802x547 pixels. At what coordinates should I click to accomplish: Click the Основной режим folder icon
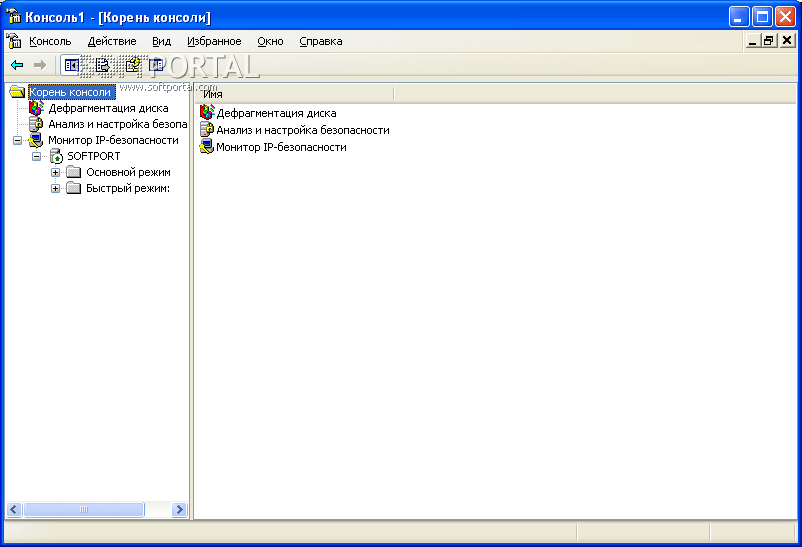[x=74, y=172]
